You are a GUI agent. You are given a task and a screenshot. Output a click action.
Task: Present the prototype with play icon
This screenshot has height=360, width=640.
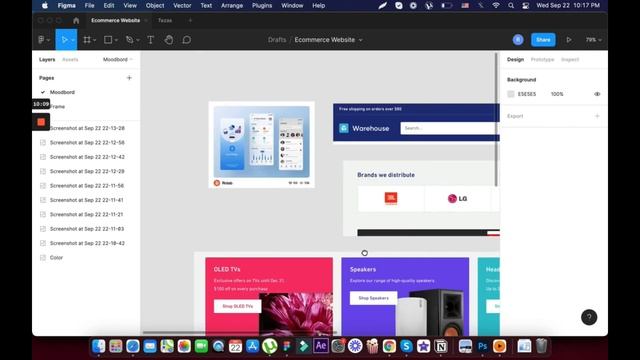[x=569, y=40]
